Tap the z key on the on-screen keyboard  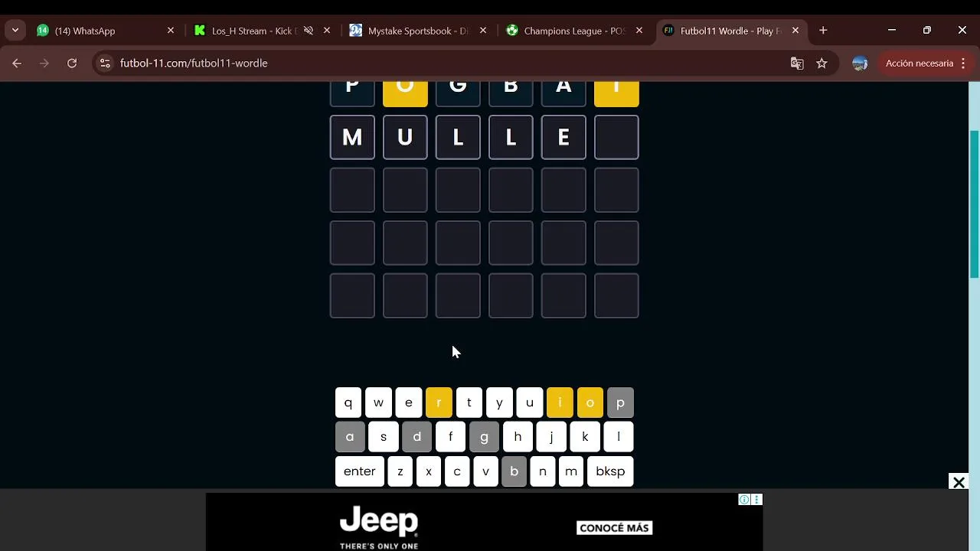[400, 471]
